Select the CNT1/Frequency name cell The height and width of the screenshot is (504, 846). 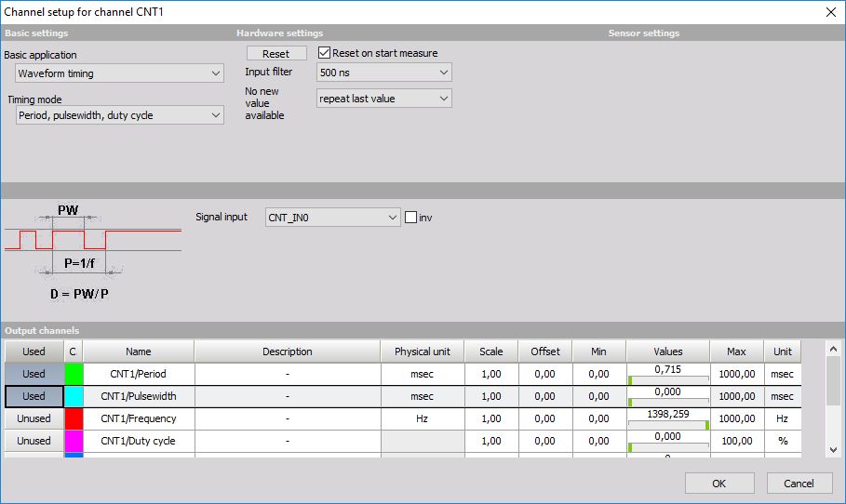point(139,418)
